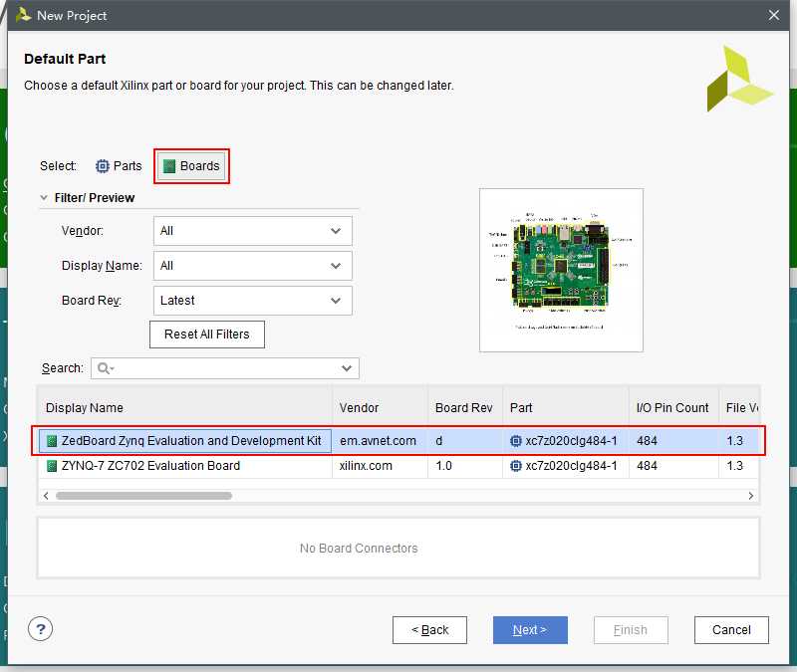The width and height of the screenshot is (797, 672).
Task: Click the Cancel button
Action: pyautogui.click(x=731, y=630)
